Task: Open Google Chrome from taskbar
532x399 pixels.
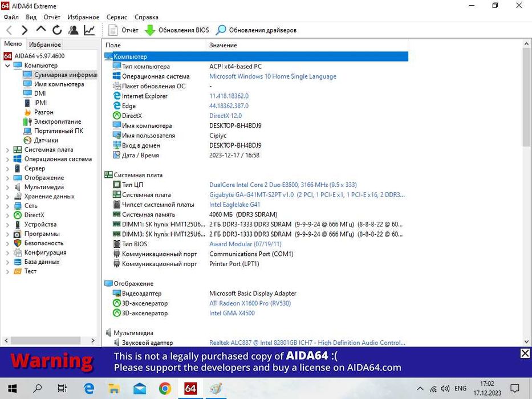Action: (165, 388)
